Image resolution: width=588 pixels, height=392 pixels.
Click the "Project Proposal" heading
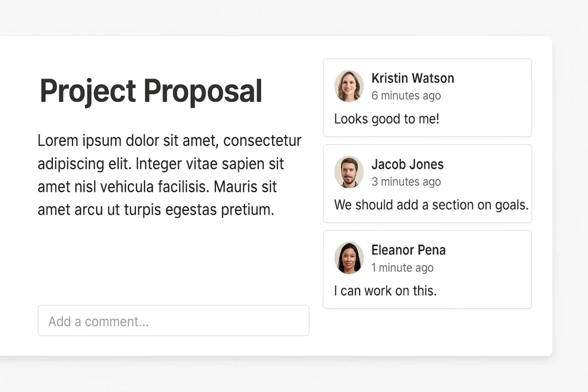pos(151,91)
